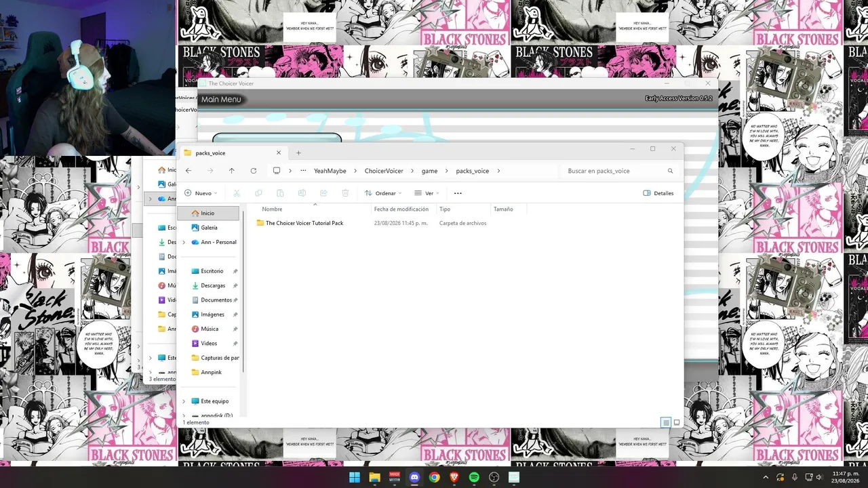Expand the Ann - Personal tree node

(x=184, y=242)
